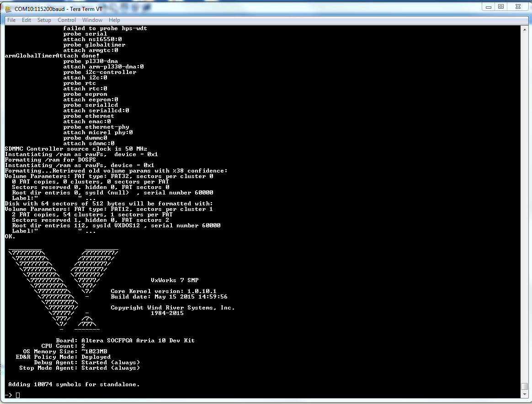Open the Edit menu
The height and width of the screenshot is (404, 532).
click(x=27, y=20)
